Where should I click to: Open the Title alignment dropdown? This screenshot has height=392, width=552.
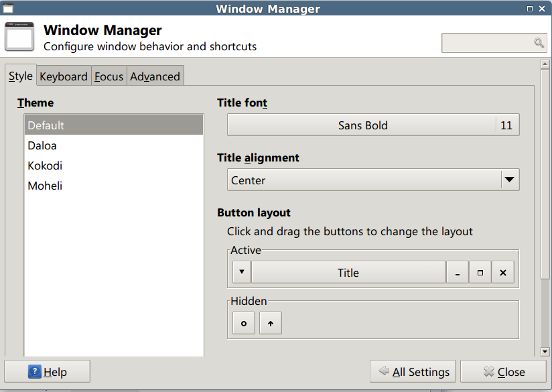373,180
